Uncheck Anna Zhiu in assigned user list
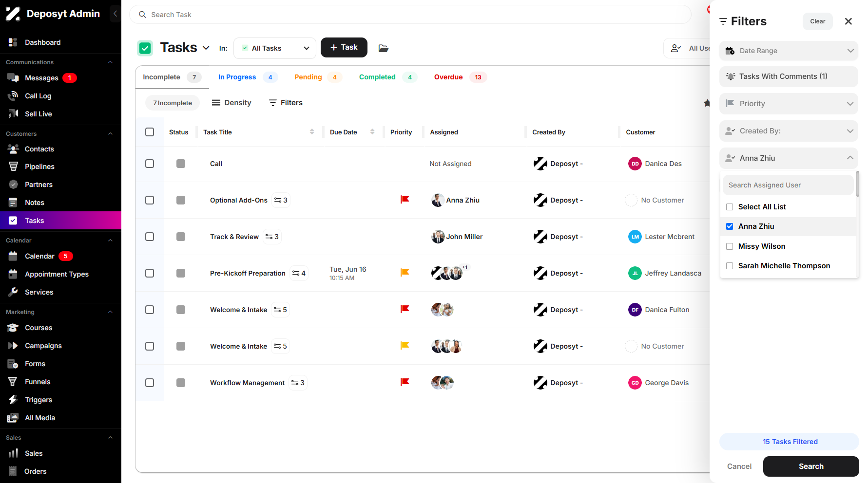This screenshot has width=868, height=483. coord(730,226)
